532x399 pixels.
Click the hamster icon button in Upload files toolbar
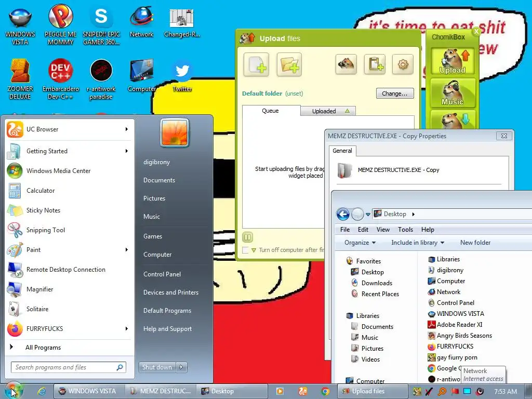pyautogui.click(x=345, y=64)
